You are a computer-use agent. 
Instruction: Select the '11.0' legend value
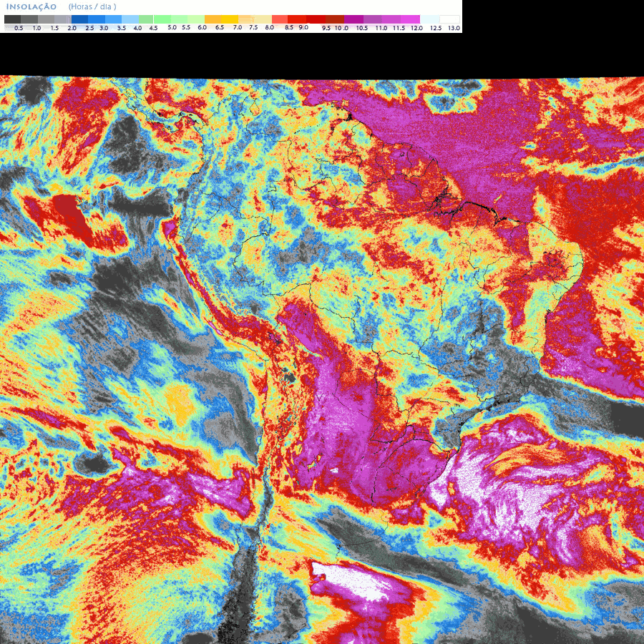[381, 28]
